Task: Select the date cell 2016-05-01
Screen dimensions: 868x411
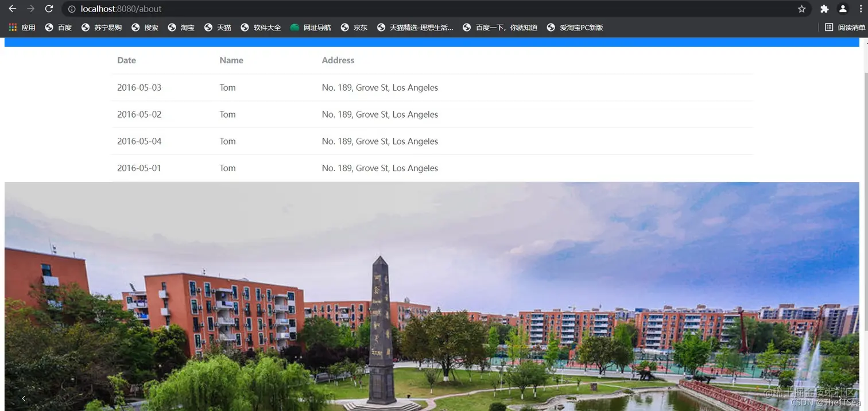Action: [x=139, y=168]
